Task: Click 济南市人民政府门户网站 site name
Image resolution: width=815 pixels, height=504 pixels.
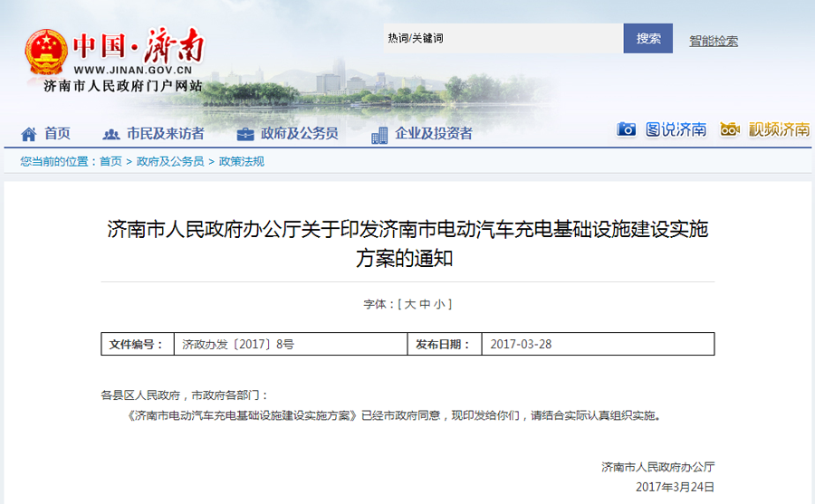Action: [x=122, y=86]
